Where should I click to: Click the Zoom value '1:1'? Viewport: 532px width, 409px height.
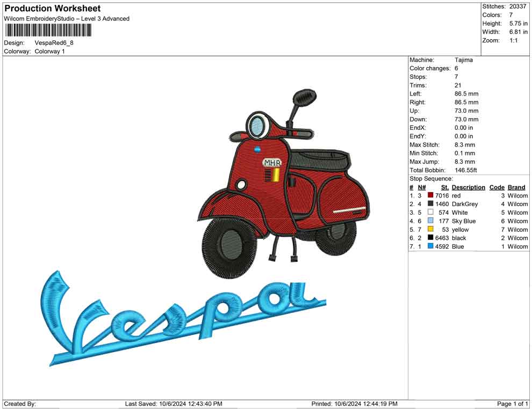(513, 40)
